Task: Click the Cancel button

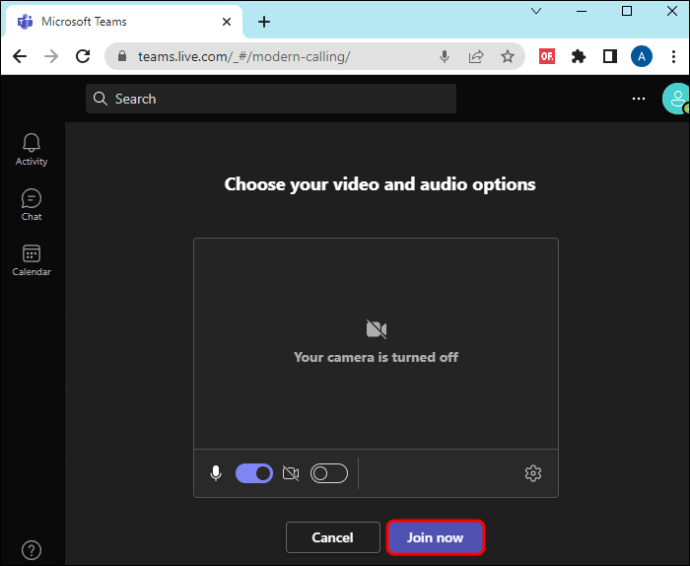Action: tap(333, 537)
